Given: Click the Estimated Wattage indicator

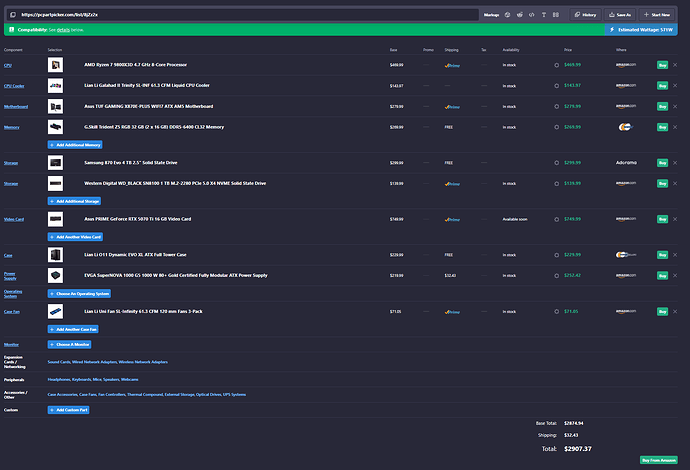Looking at the screenshot, I should point(641,29).
